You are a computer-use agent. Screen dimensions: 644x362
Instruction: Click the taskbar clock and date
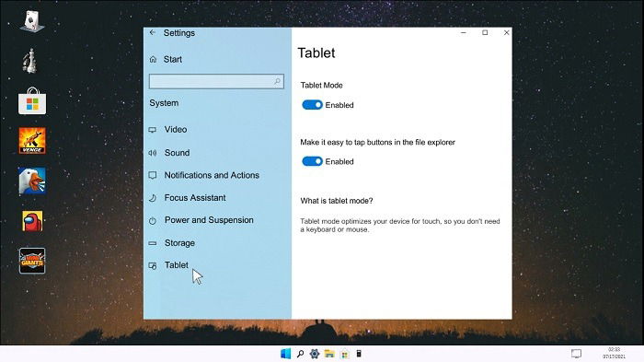tap(614, 354)
